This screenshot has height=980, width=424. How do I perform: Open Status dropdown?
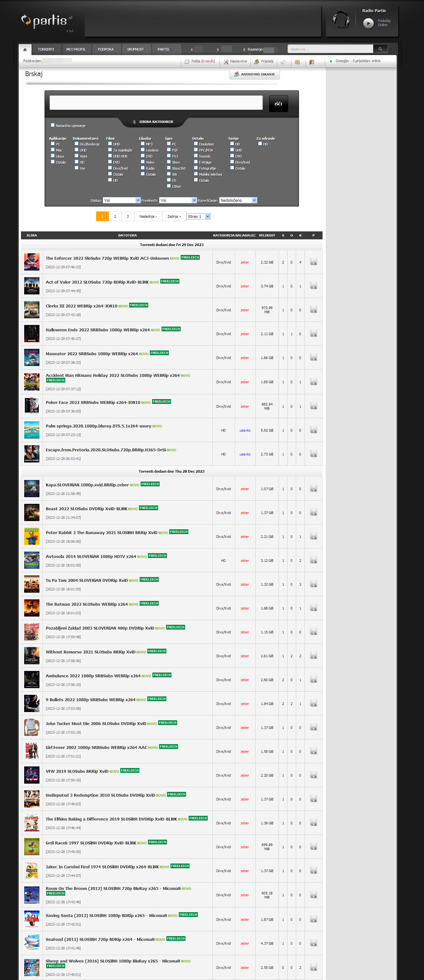pyautogui.click(x=122, y=201)
